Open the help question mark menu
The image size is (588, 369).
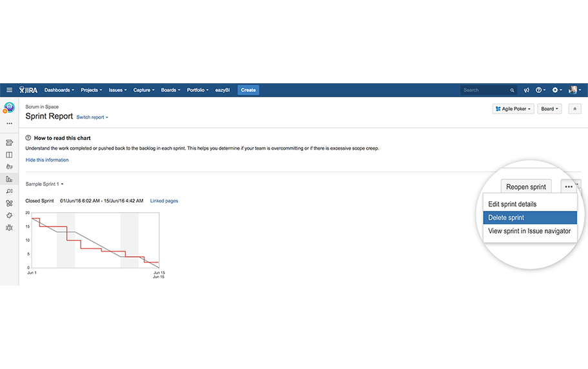point(540,90)
